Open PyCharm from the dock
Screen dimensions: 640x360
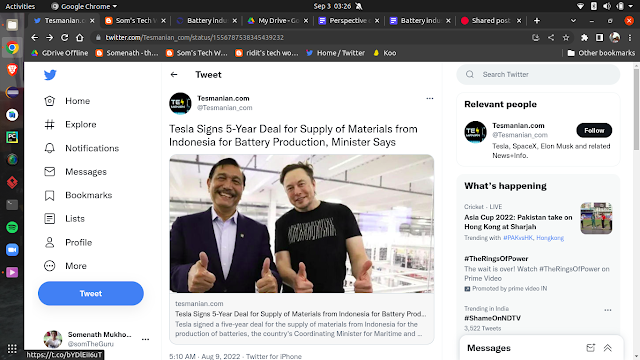(12, 137)
